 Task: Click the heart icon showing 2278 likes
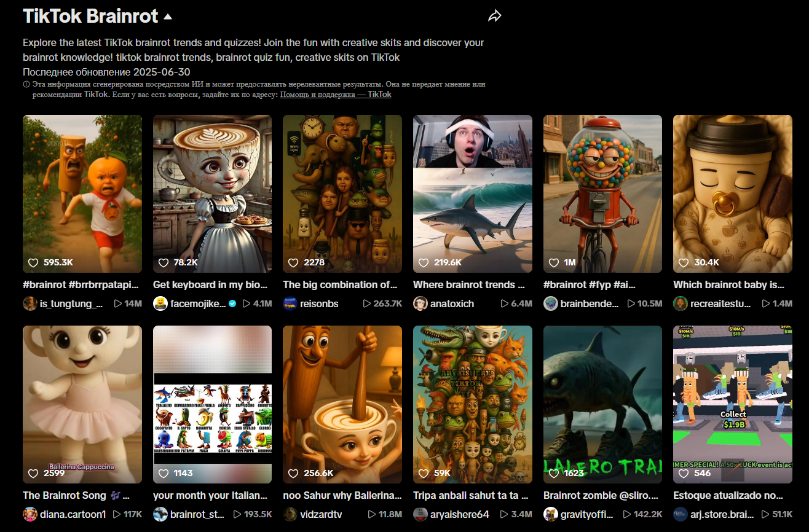coord(293,262)
